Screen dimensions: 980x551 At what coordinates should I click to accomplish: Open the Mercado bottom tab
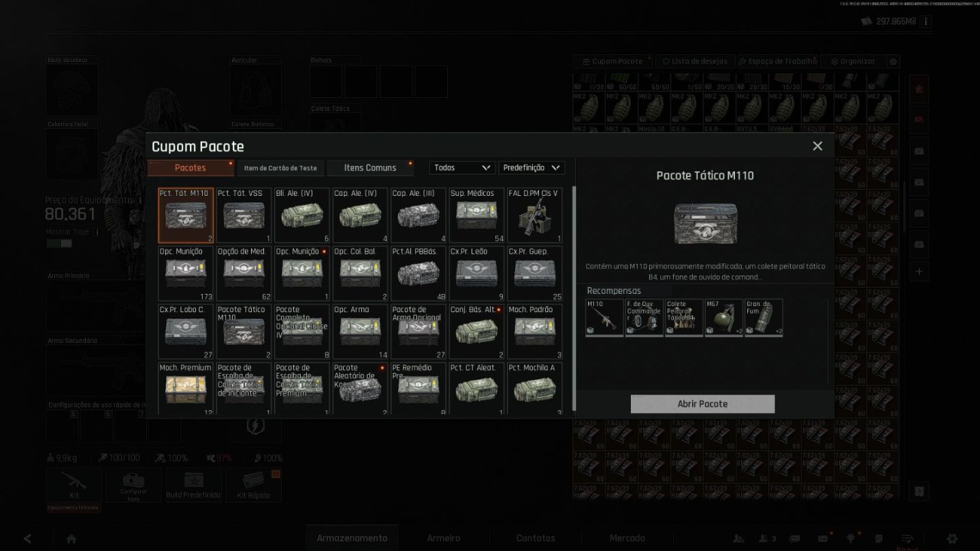pyautogui.click(x=627, y=538)
